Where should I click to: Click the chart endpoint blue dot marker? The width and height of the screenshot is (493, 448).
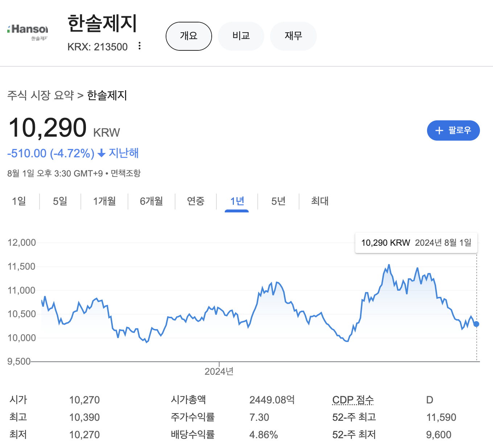476,324
